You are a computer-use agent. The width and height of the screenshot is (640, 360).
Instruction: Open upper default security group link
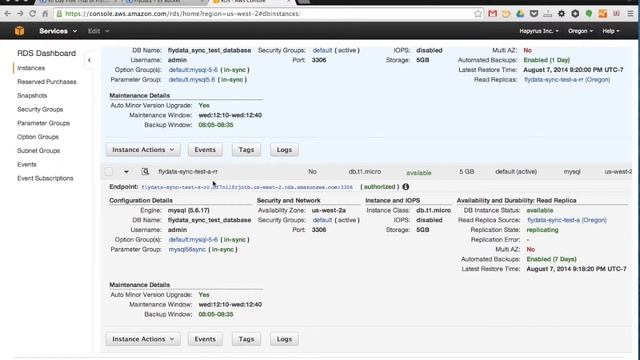pyautogui.click(x=322, y=50)
